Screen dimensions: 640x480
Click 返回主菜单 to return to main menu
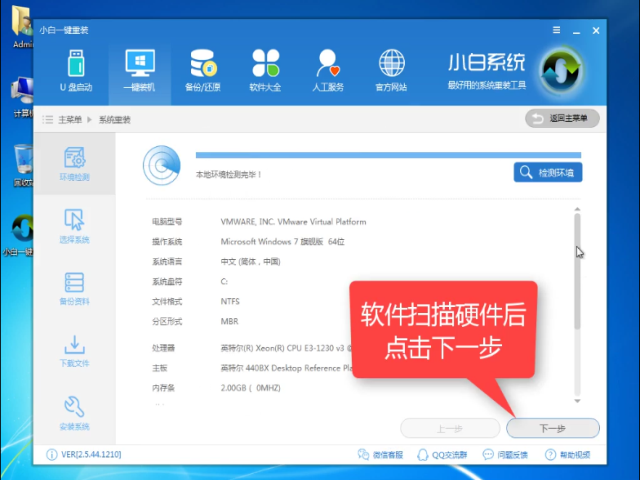pos(563,119)
